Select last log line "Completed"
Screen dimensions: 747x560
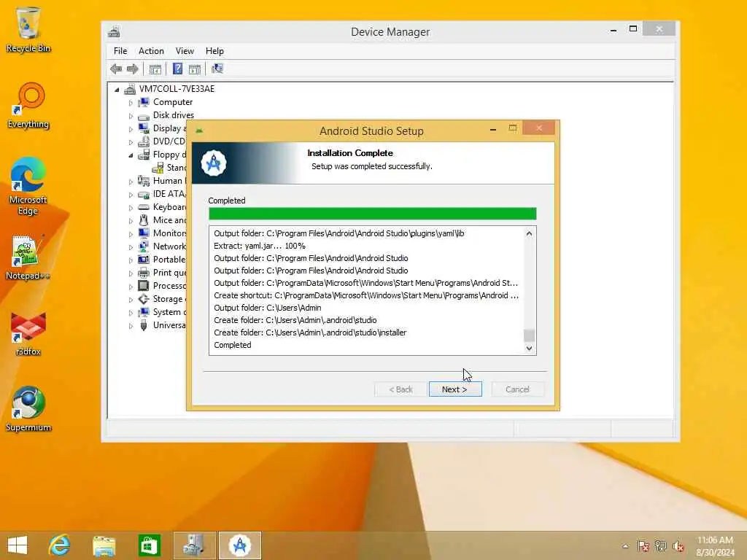coord(233,345)
